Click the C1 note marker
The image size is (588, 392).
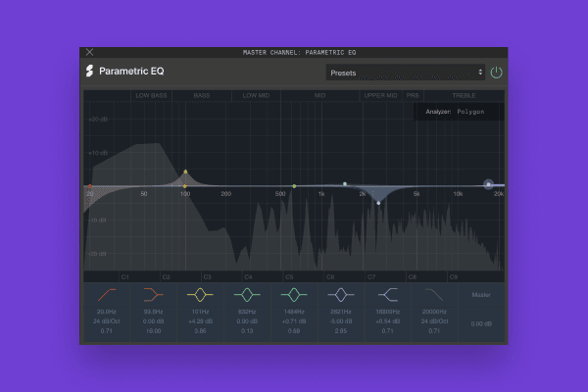click(x=124, y=276)
